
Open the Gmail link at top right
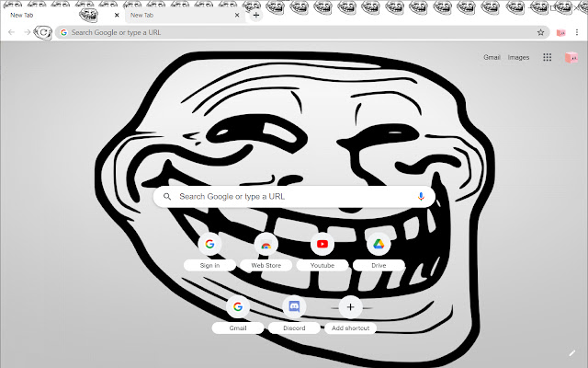492,57
